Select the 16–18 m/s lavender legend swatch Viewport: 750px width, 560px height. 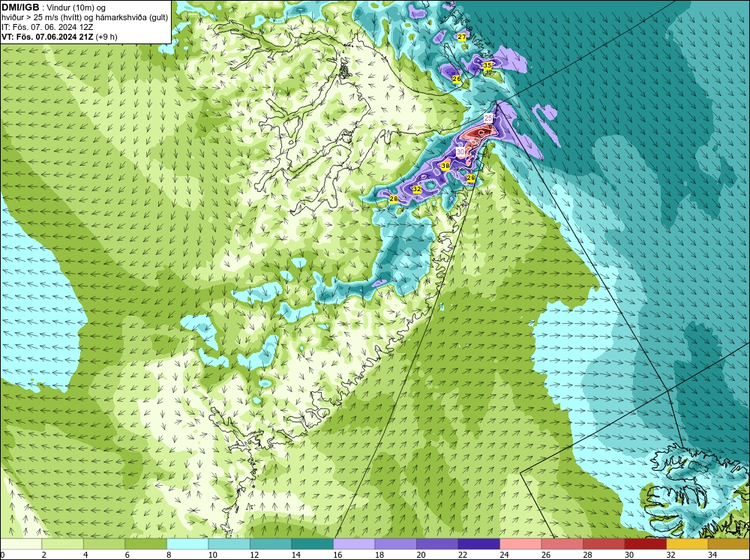click(x=354, y=544)
